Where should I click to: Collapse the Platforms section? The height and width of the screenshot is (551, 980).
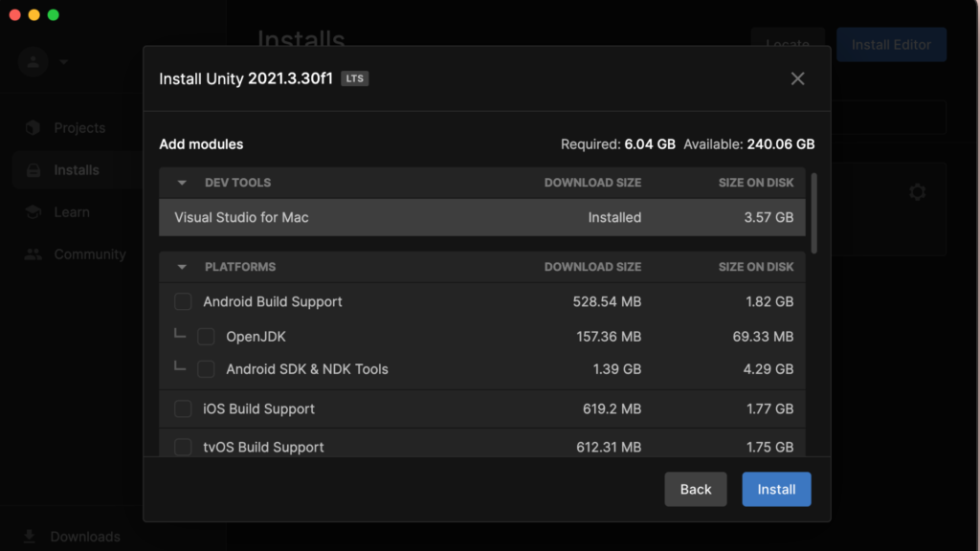coord(182,268)
